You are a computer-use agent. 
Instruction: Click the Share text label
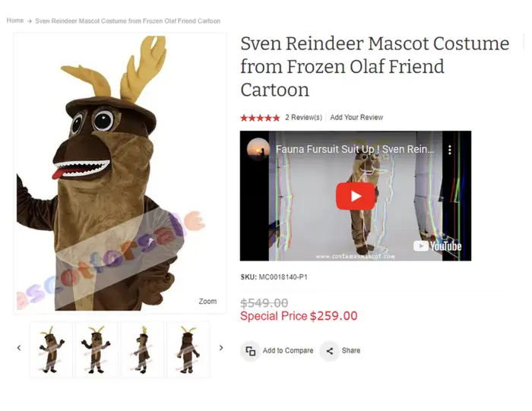point(351,351)
